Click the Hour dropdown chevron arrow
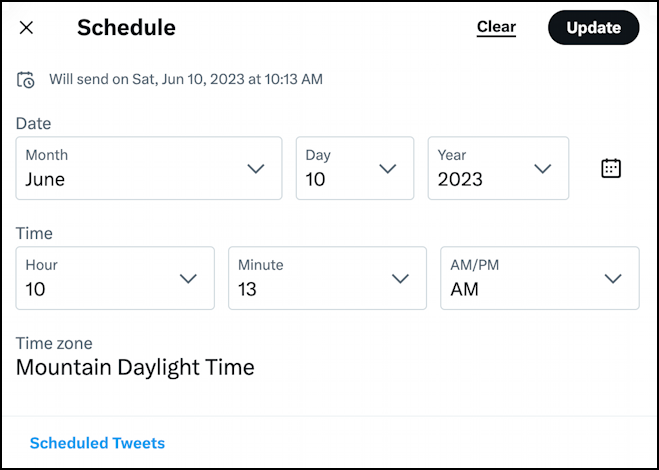This screenshot has height=470, width=659. point(188,278)
